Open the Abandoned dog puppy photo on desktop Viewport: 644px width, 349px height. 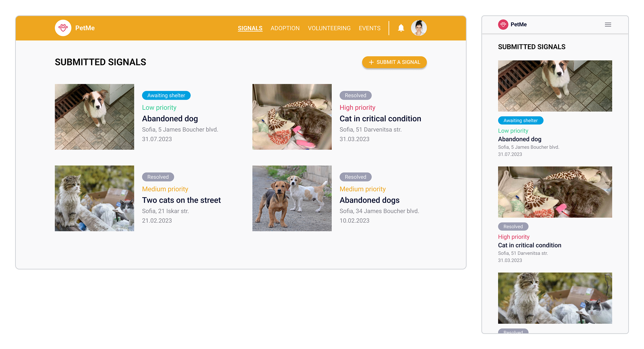(94, 117)
